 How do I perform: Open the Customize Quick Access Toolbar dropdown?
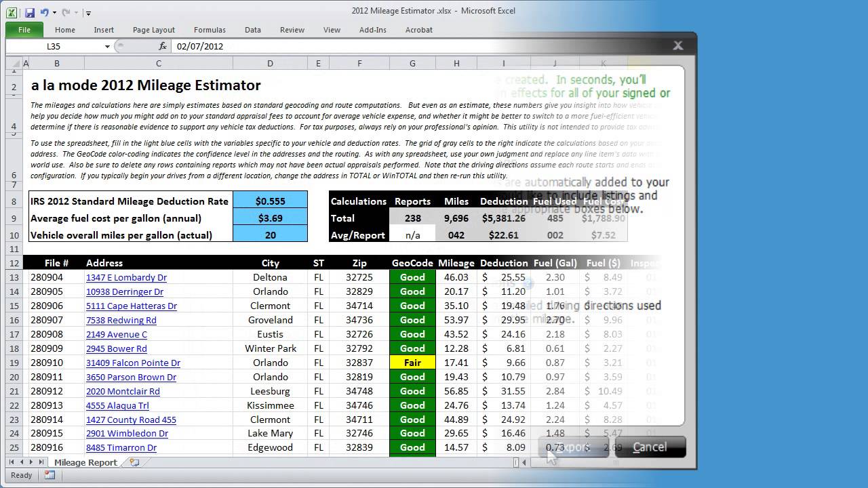[x=88, y=13]
